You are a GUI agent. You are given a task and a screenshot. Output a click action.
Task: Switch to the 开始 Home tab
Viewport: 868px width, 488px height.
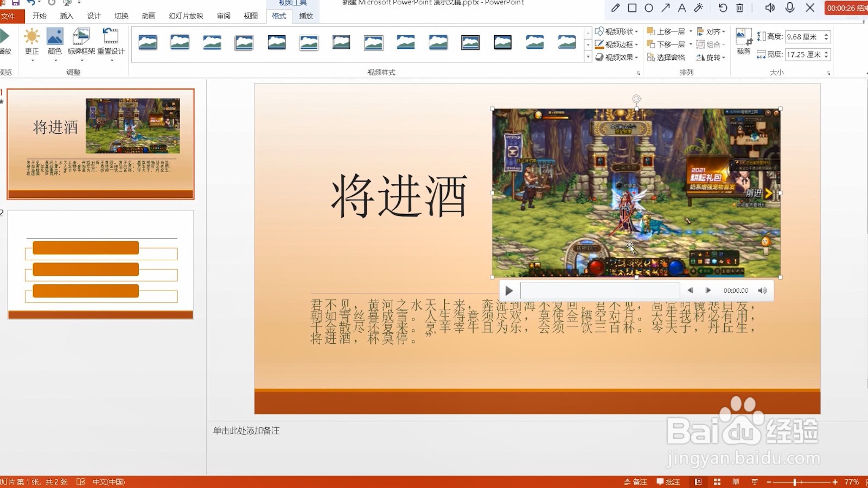(x=40, y=16)
